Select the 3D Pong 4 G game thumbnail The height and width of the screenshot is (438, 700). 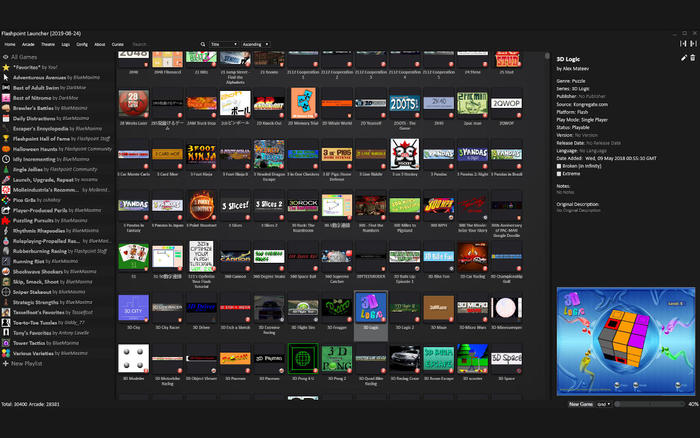point(304,360)
